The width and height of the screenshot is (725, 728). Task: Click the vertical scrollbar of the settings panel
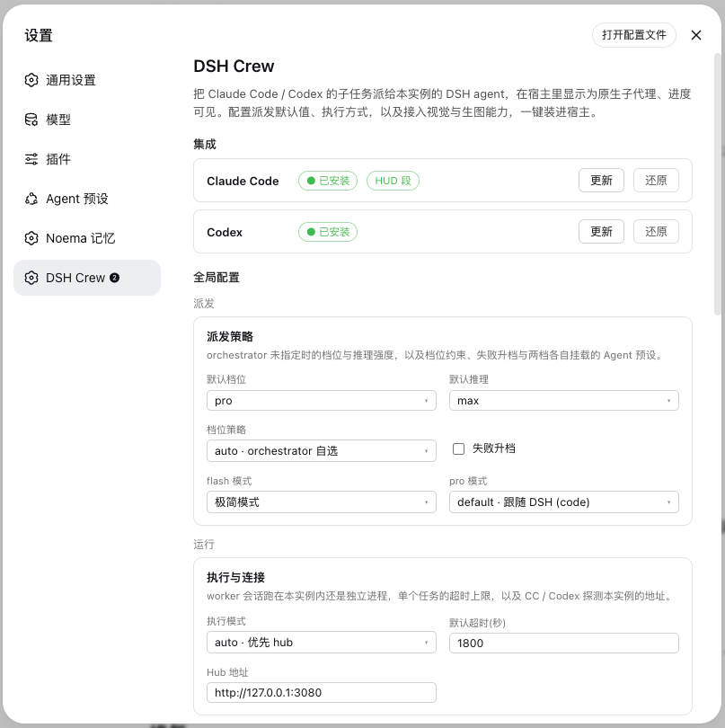pos(717,184)
